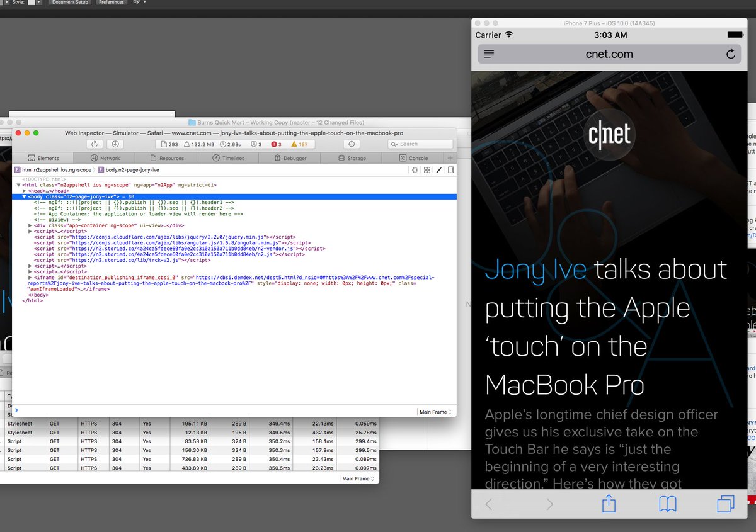Viewport: 756px width, 532px height.
Task: Open Main Frame dropdown in back window
Action: coord(358,478)
